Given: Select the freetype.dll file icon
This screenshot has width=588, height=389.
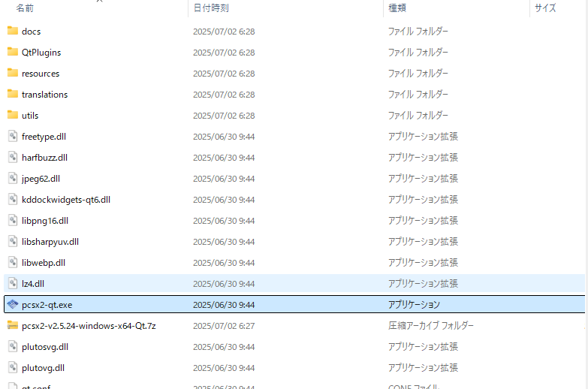Looking at the screenshot, I should pyautogui.click(x=13, y=136).
